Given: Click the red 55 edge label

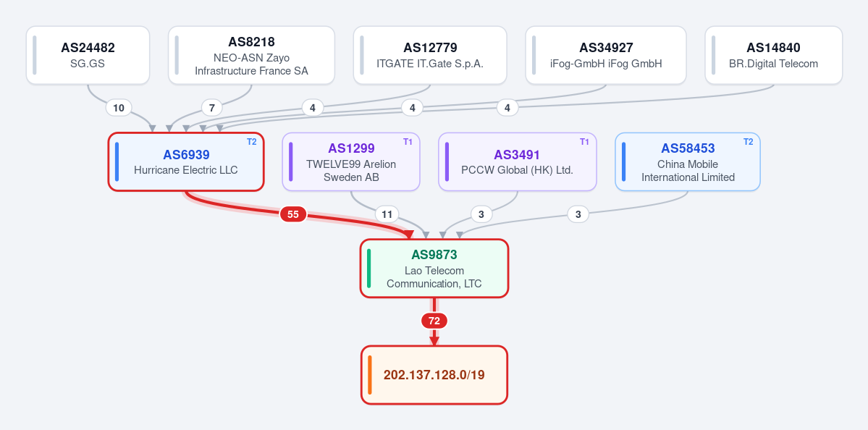Looking at the screenshot, I should click(293, 214).
